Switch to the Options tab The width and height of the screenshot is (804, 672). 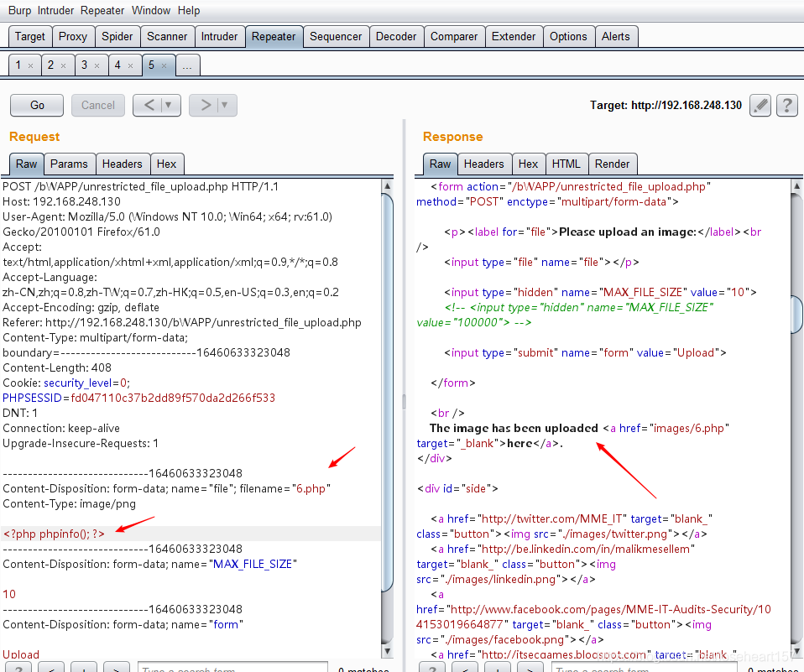coord(569,36)
